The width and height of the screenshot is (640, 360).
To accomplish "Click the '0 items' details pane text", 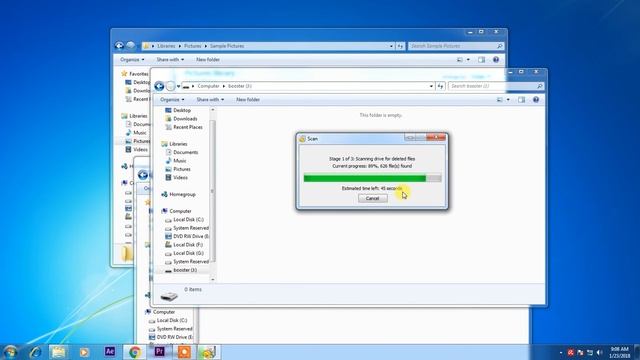I will 193,289.
